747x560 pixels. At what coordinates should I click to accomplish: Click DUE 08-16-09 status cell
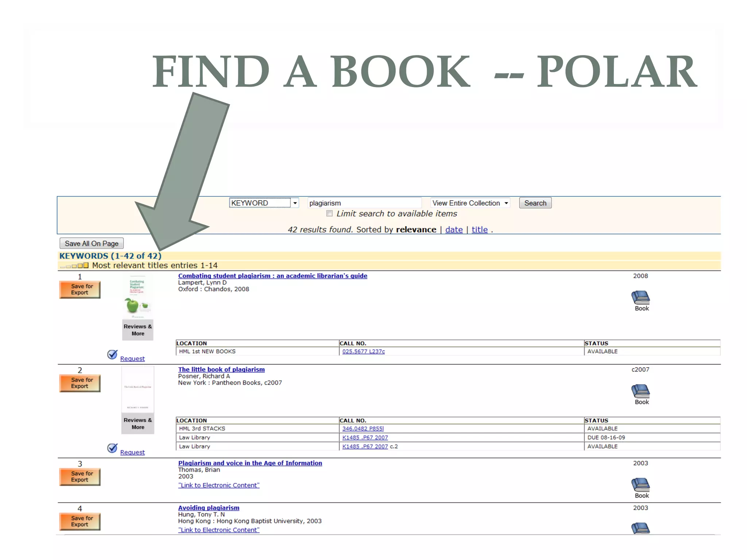(652, 437)
